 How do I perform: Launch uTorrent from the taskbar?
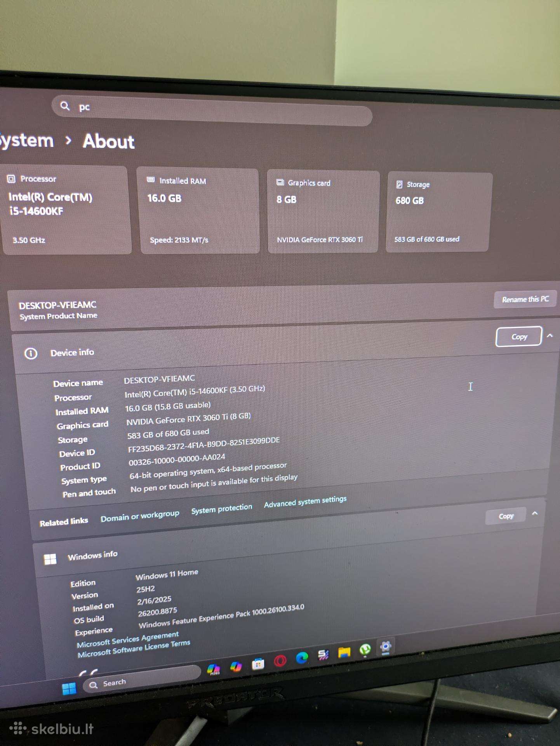[x=365, y=650]
